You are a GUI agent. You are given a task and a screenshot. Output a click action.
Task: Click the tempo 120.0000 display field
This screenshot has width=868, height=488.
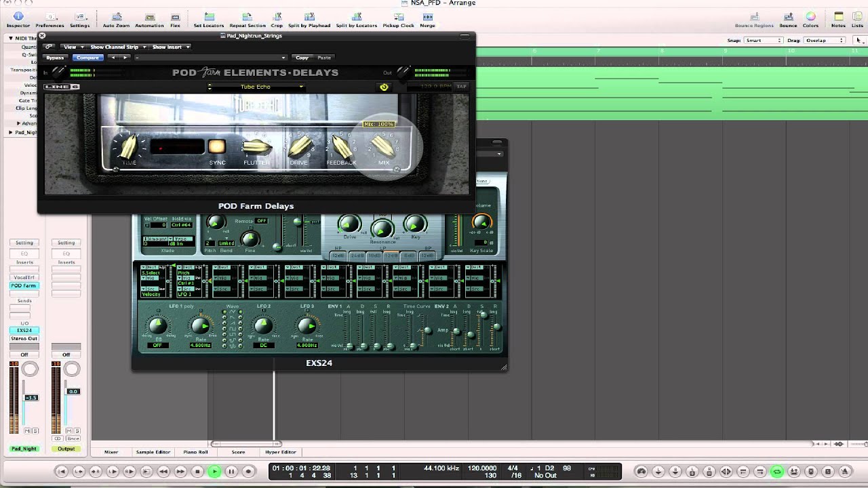[x=482, y=468]
